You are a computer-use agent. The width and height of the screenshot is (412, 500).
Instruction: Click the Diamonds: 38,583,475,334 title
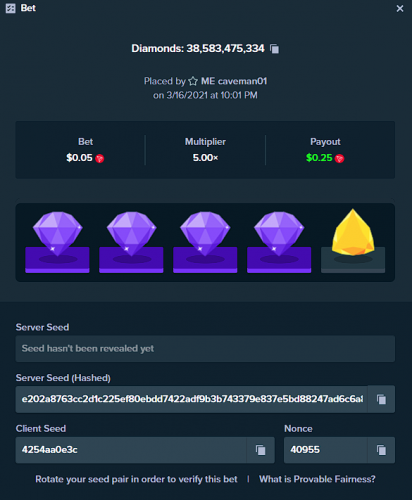click(198, 49)
